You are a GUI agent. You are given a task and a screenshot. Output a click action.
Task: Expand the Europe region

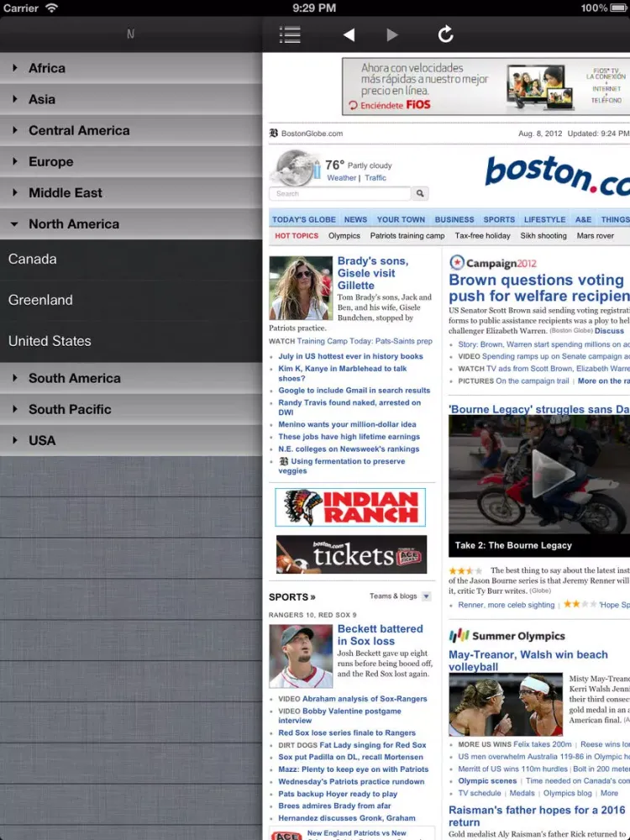click(131, 161)
